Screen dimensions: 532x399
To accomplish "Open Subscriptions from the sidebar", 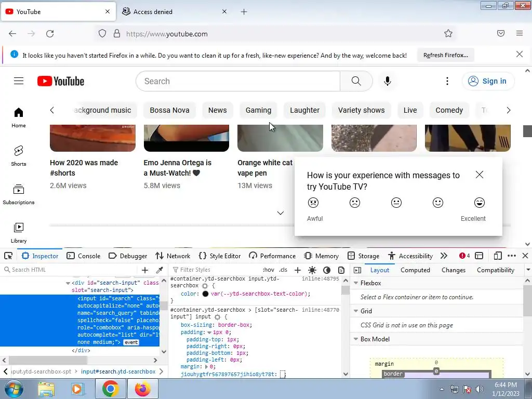I will (19, 194).
